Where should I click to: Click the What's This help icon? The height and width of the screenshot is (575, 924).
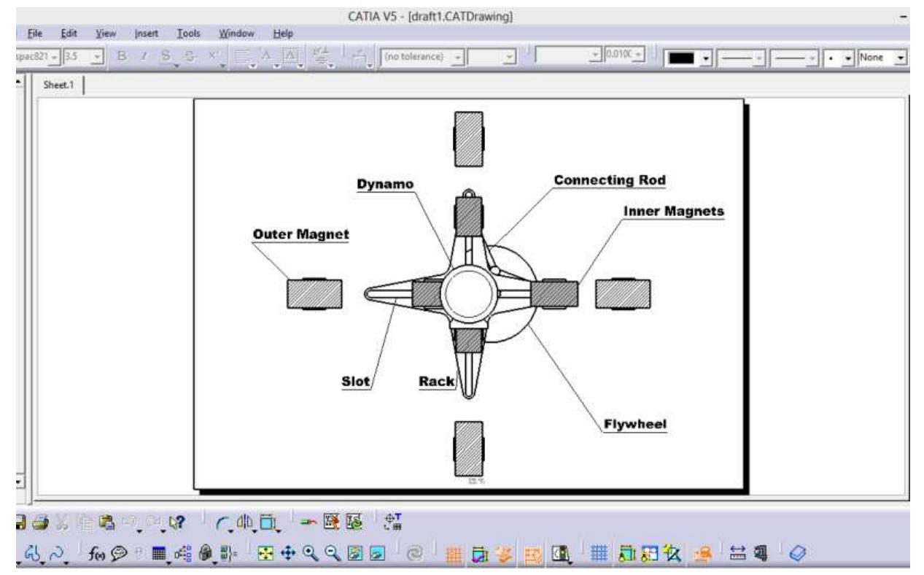(175, 521)
